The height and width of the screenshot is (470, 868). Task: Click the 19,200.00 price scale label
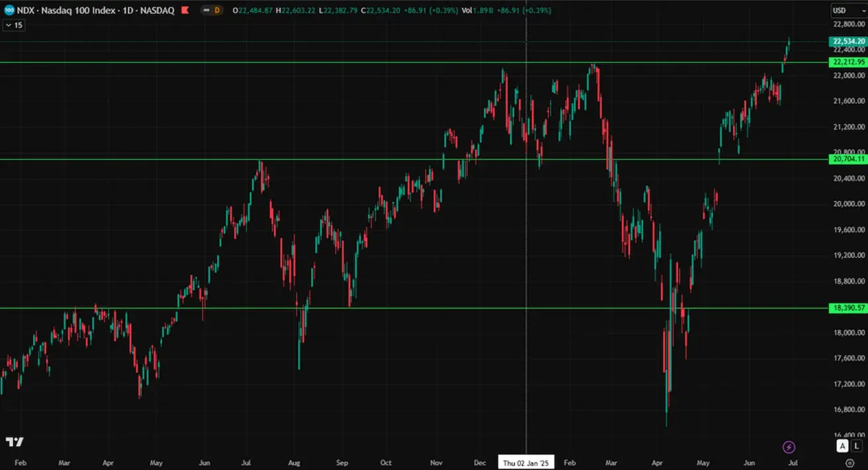coord(849,255)
